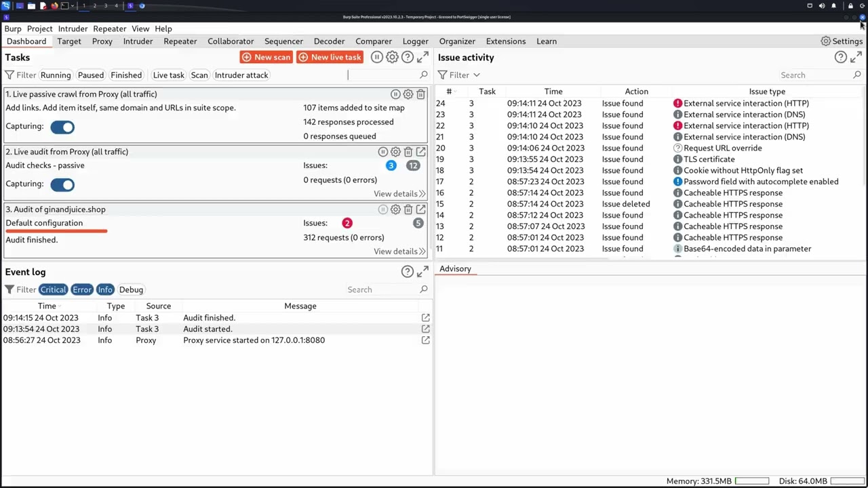Pause the Live audit from Proxy task

(383, 152)
